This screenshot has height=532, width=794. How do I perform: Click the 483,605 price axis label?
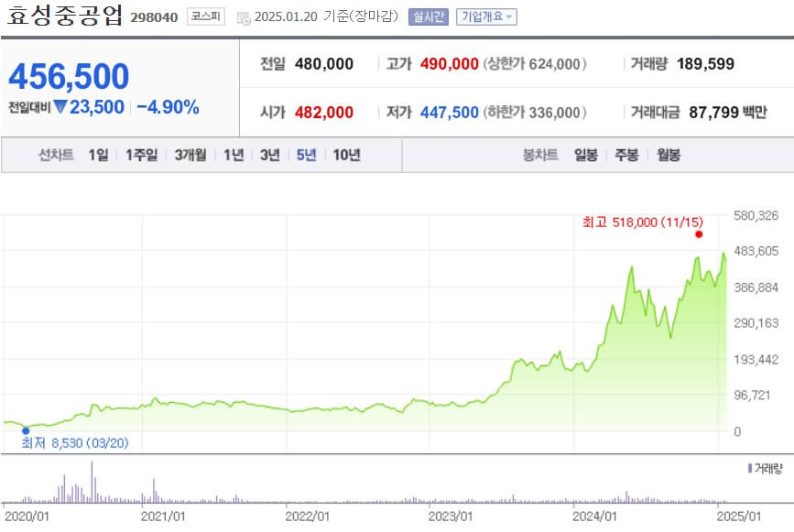click(x=756, y=251)
